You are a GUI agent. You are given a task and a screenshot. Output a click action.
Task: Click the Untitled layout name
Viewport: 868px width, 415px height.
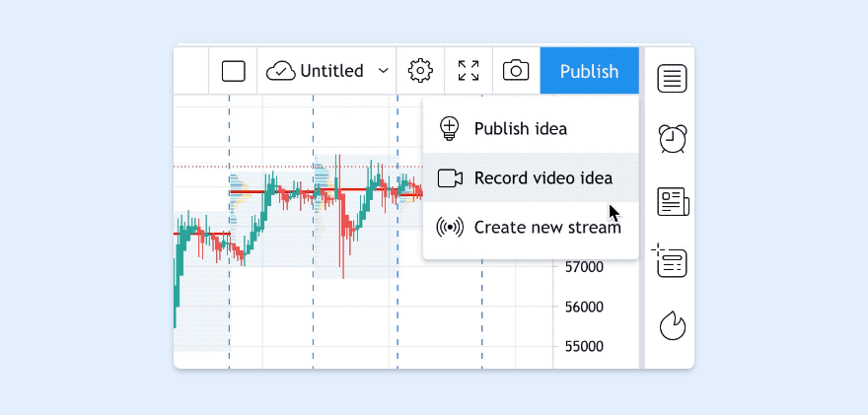(331, 71)
